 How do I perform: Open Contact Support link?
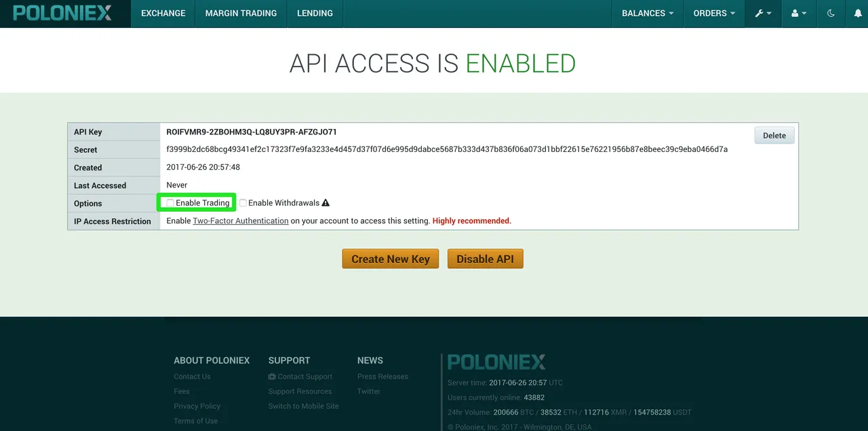(300, 377)
